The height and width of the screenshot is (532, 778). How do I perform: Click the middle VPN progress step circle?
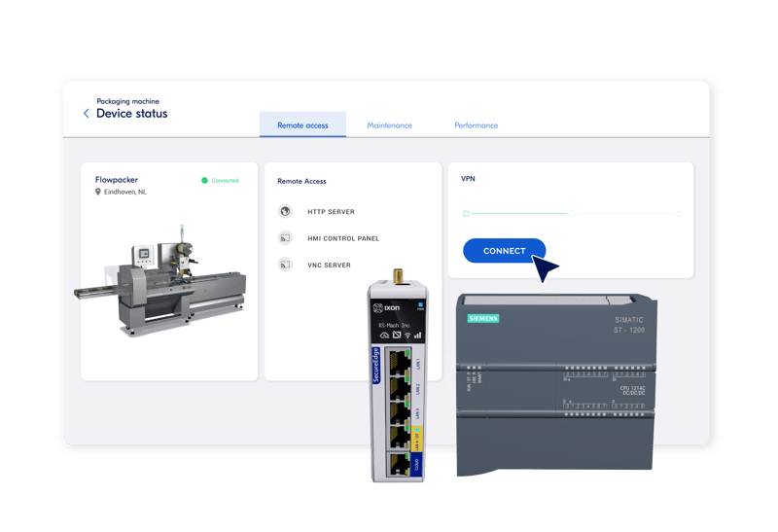572,213
